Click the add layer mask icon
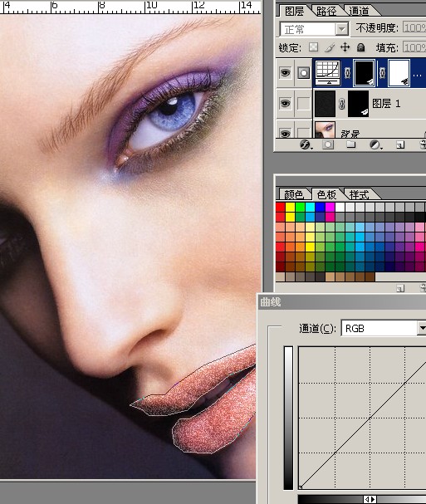 pyautogui.click(x=328, y=144)
